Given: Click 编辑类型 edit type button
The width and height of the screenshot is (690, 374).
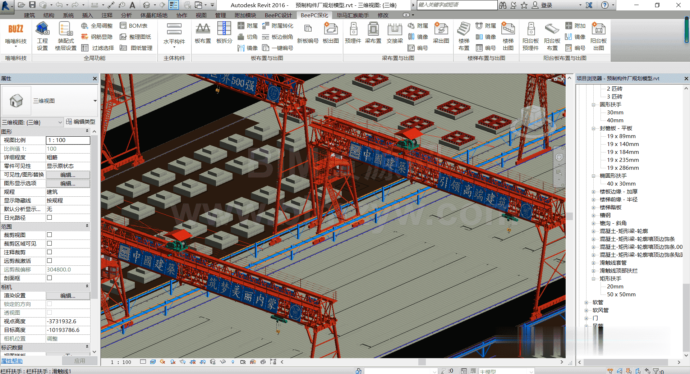Looking at the screenshot, I should point(81,122).
